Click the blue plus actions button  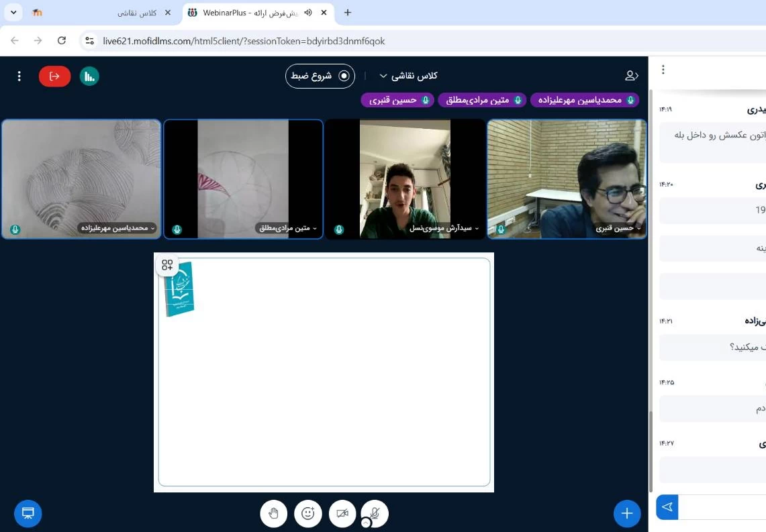coord(626,513)
